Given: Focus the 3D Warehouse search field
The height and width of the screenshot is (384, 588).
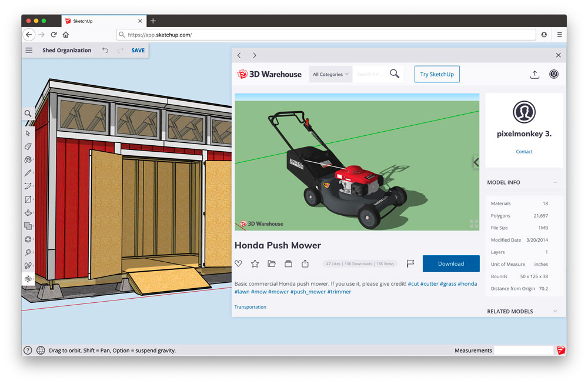Looking at the screenshot, I should (370, 74).
